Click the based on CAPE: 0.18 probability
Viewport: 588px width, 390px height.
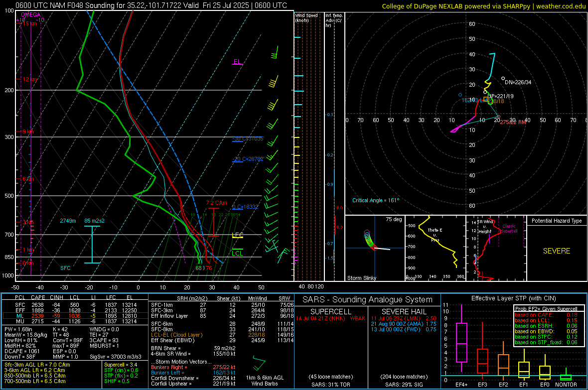pyautogui.click(x=546, y=315)
